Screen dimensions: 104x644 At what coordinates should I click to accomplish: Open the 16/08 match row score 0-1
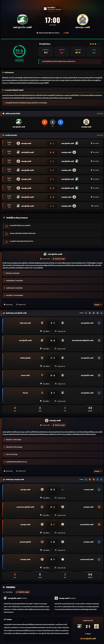(x=52, y=143)
